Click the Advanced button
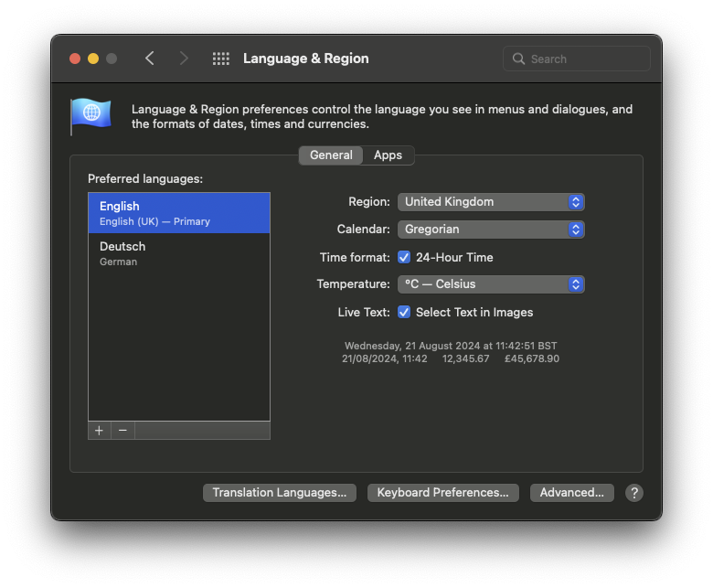Image resolution: width=713 pixels, height=588 pixels. point(571,493)
